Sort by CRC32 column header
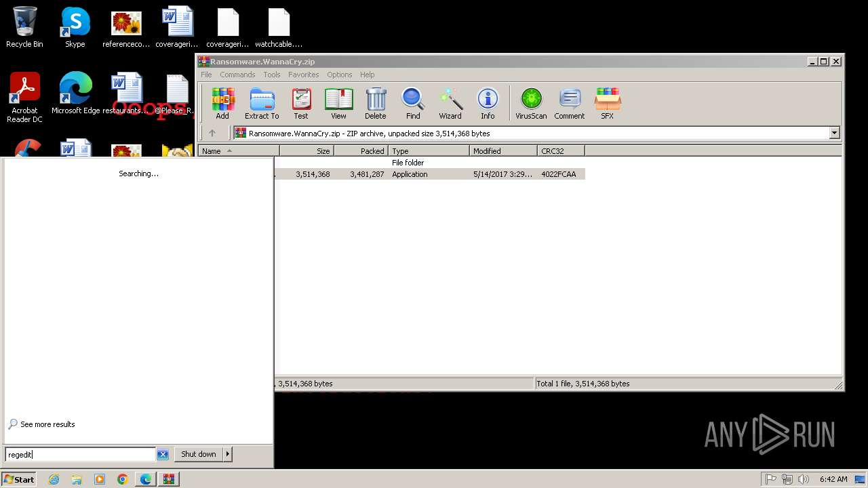Image resolution: width=868 pixels, height=488 pixels. pos(561,151)
